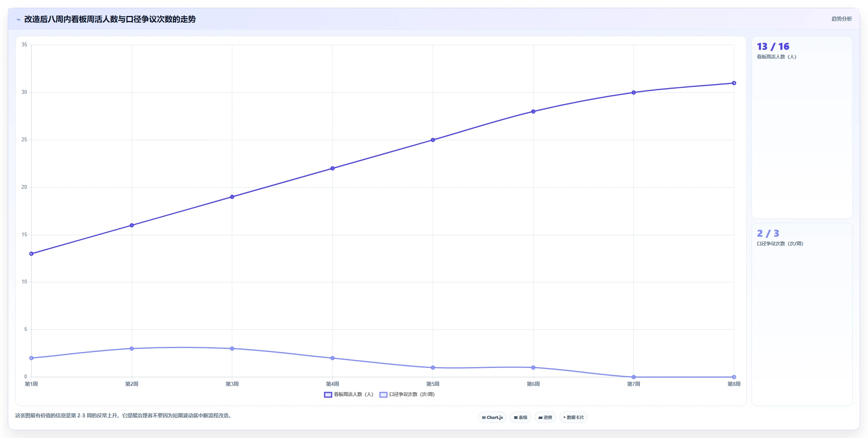The image size is (868, 438).
Task: Click the chart title 改造后八周内看板周活人数与口径争议次数的走势
Action: point(110,19)
